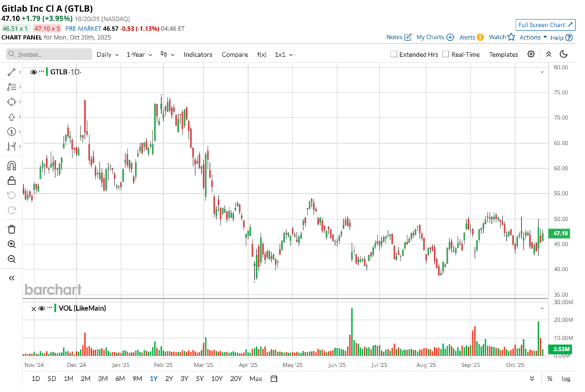Switch to dark mode moon icon
585x392 pixels.
point(564,54)
